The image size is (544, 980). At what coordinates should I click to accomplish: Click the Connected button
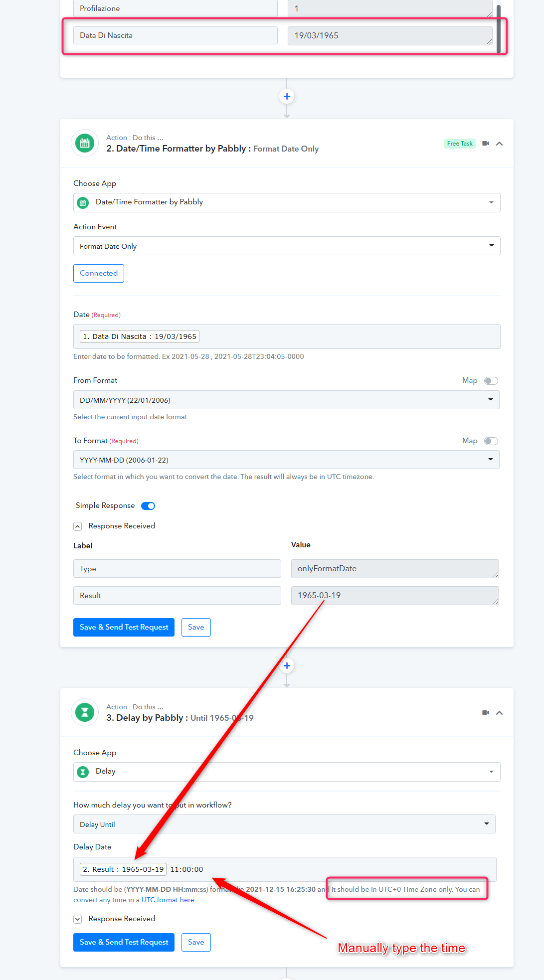pyautogui.click(x=99, y=273)
